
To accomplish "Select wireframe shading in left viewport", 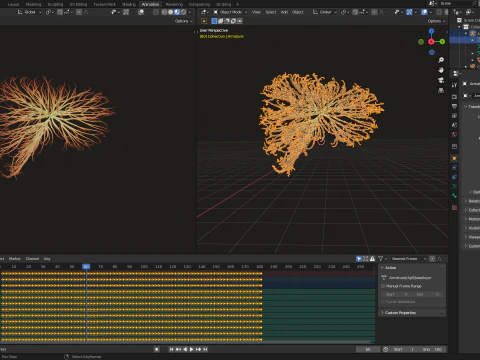I will 164,12.
